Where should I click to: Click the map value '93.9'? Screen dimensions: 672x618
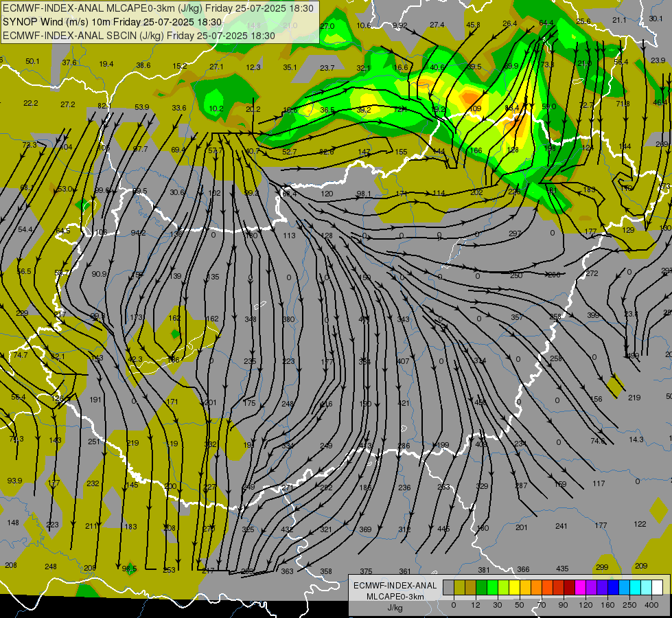pyautogui.click(x=14, y=481)
